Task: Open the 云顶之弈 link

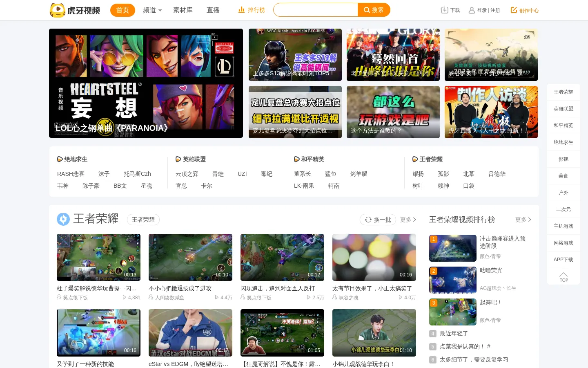Action: [x=187, y=174]
